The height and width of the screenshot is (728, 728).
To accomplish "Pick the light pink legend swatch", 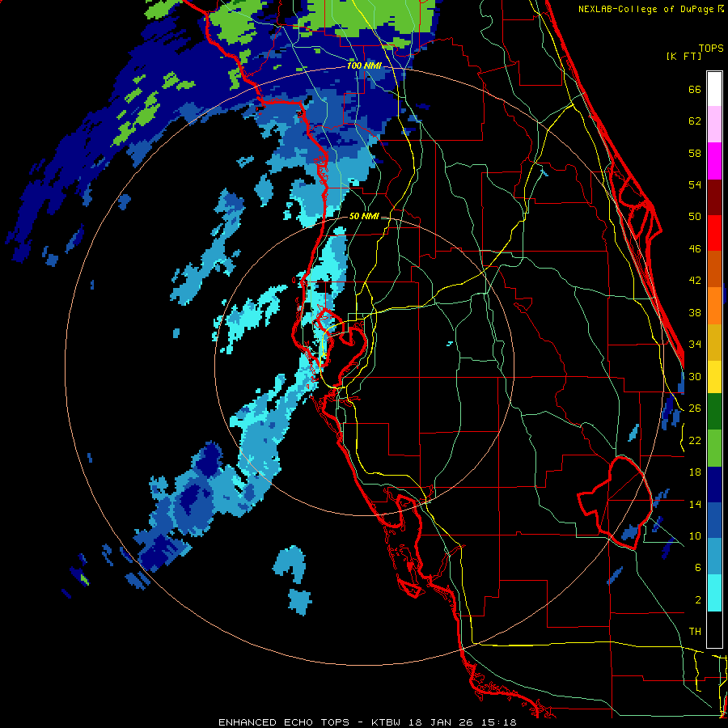I will pyautogui.click(x=714, y=125).
